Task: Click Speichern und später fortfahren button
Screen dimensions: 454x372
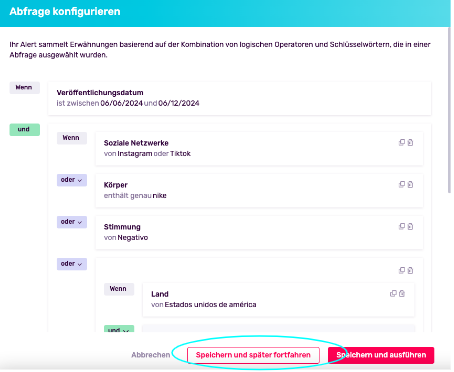Action: pyautogui.click(x=253, y=355)
